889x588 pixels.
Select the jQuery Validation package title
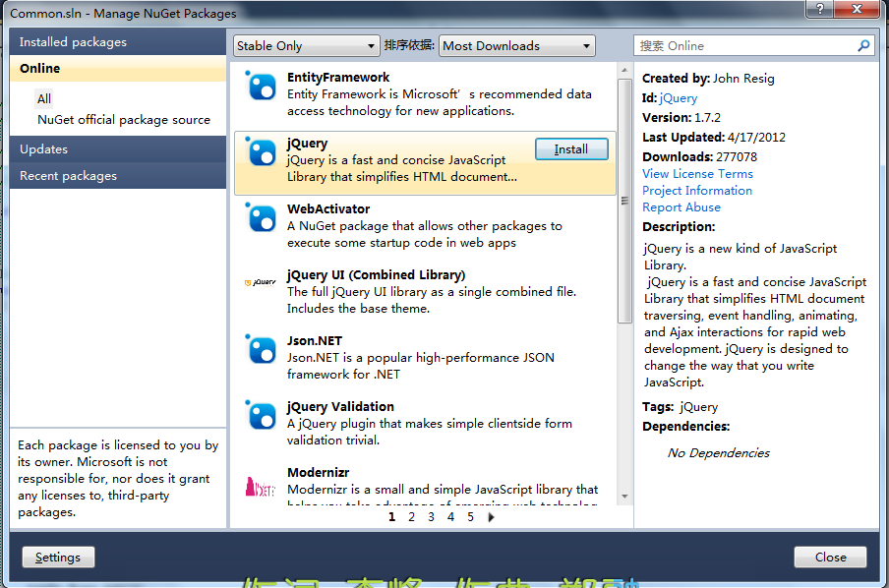point(340,407)
